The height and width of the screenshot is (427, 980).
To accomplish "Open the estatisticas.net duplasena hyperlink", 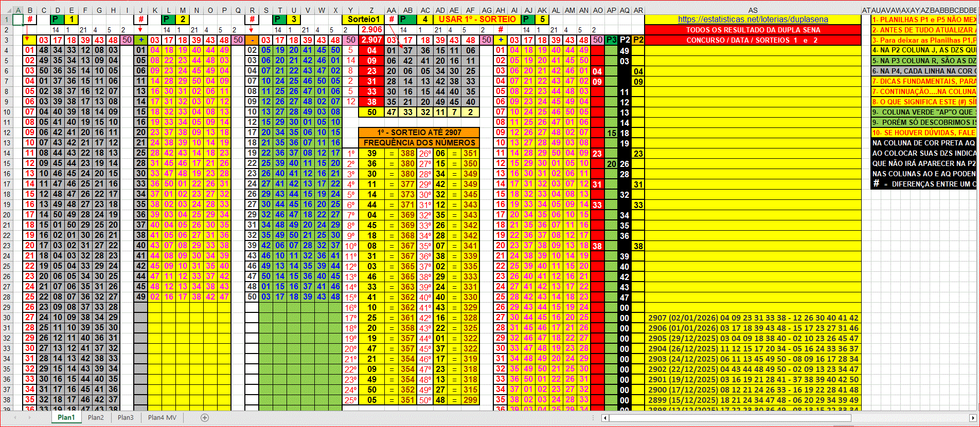I will (x=753, y=20).
